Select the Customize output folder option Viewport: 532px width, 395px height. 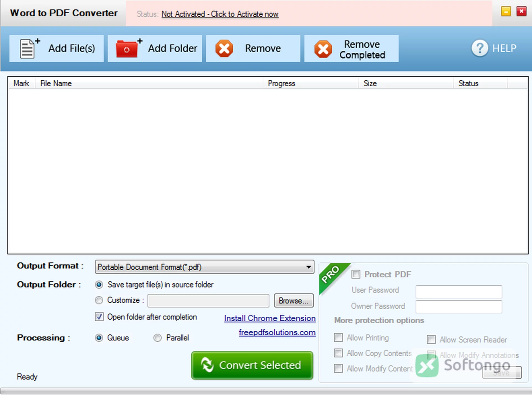click(x=99, y=300)
